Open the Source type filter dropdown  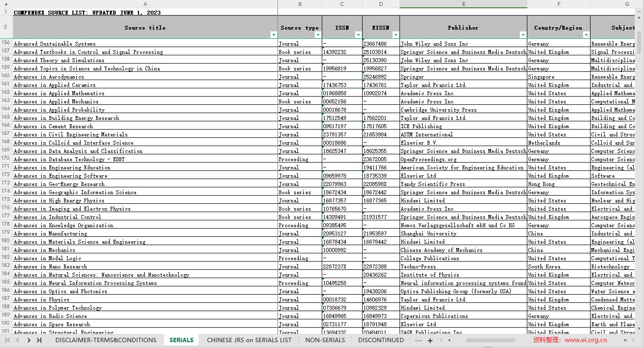tap(318, 35)
